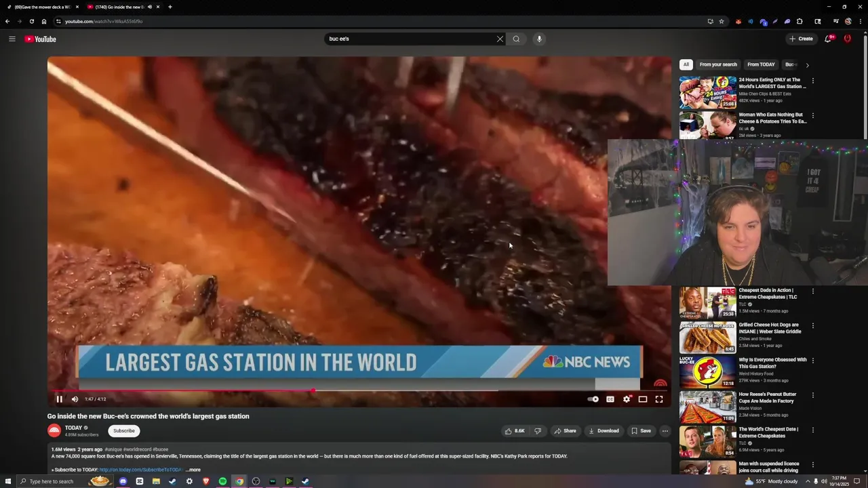Switch to the 'Gave the mower deck' browser tab
The image size is (868, 488).
[42, 7]
